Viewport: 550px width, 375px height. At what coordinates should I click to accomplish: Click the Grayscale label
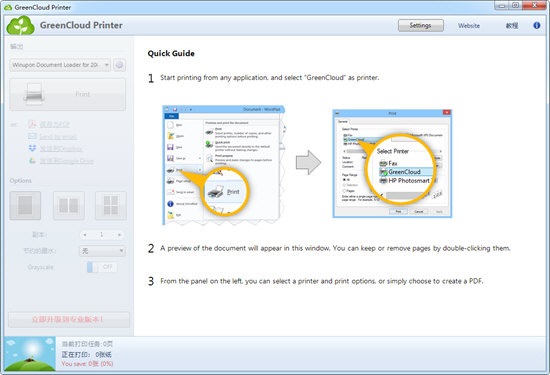click(x=41, y=267)
